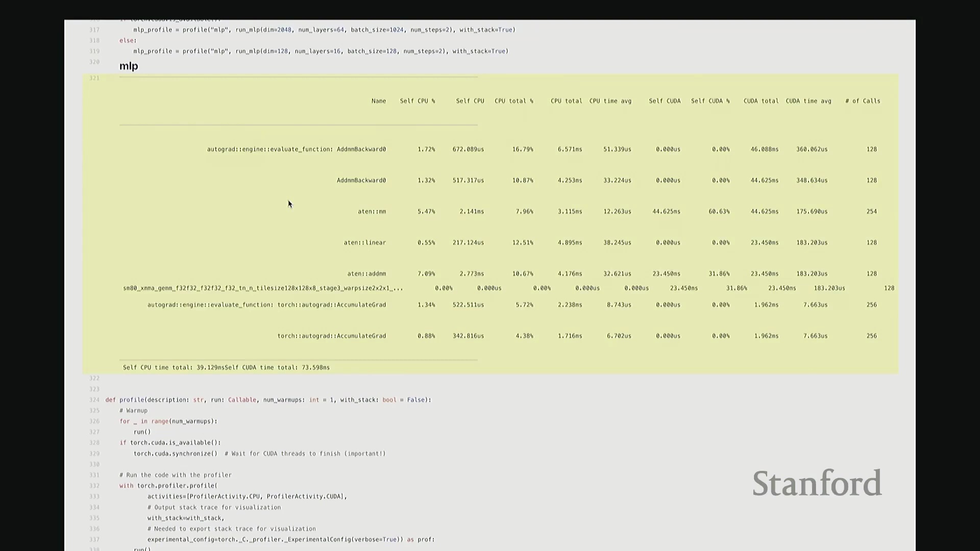Click line number 324 in gutter

coord(94,400)
